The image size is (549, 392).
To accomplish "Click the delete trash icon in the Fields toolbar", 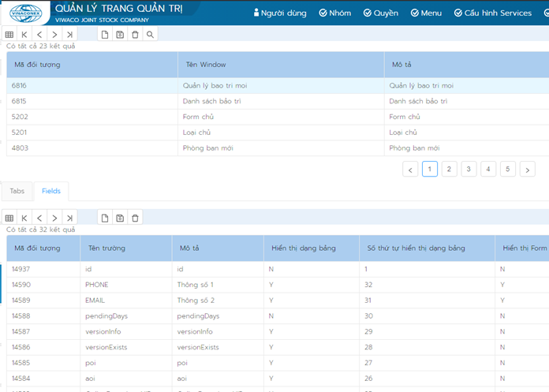I will point(135,218).
